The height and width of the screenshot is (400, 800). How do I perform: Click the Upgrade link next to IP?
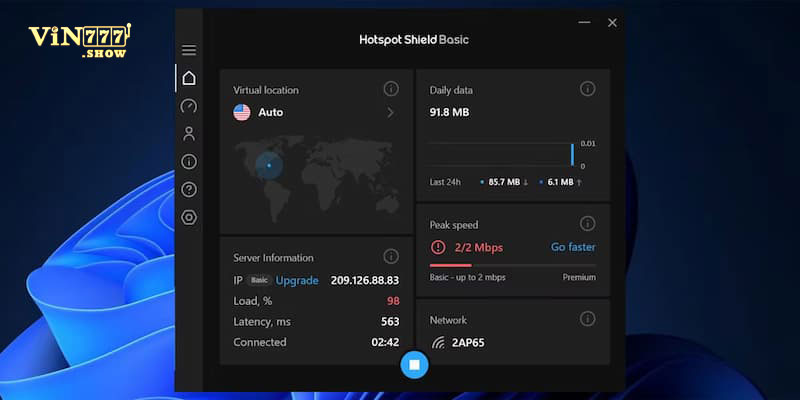click(x=297, y=281)
